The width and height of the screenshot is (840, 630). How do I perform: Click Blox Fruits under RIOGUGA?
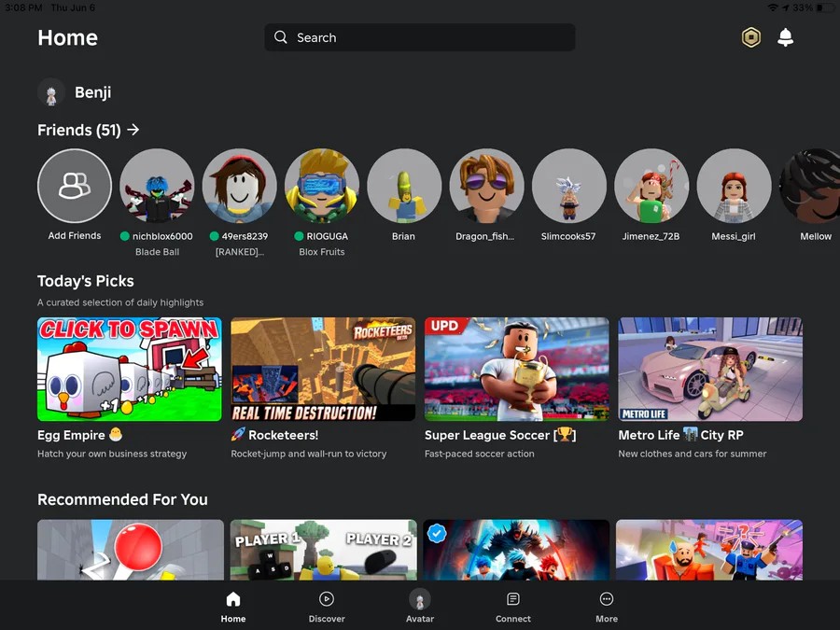pyautogui.click(x=322, y=252)
